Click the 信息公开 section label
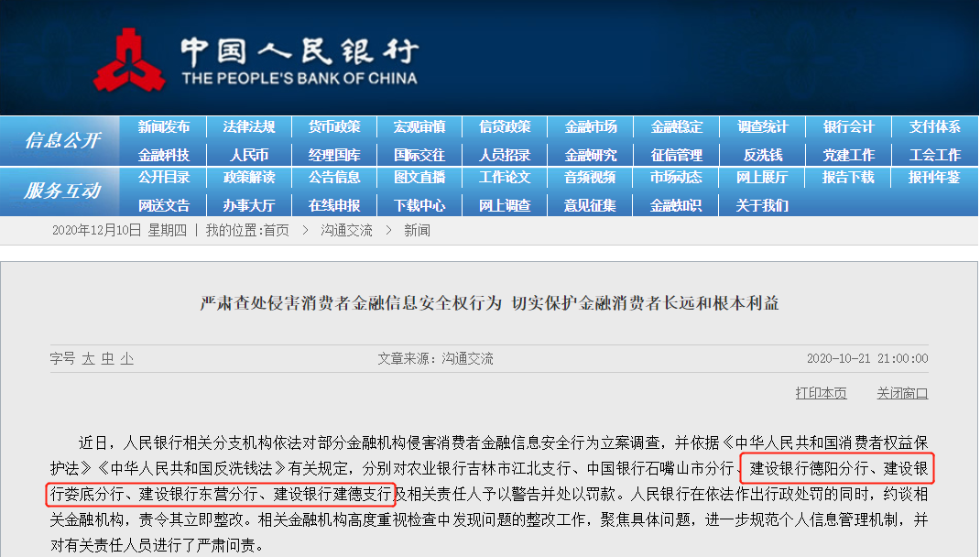The height and width of the screenshot is (557, 980). click(62, 141)
